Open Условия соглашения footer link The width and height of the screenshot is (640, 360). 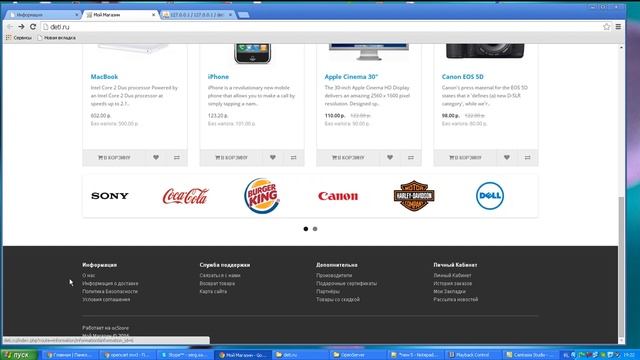[x=106, y=300]
